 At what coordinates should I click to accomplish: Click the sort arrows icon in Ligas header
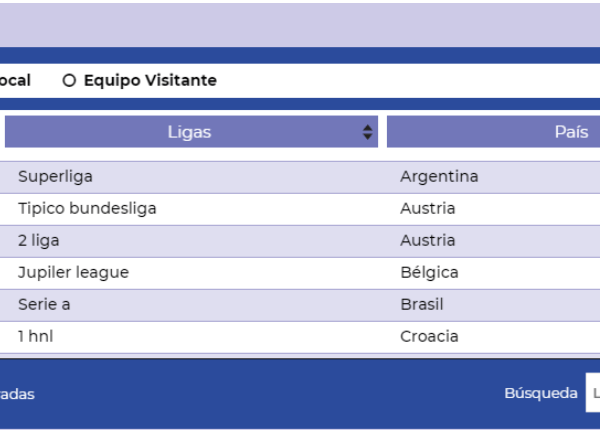[368, 132]
